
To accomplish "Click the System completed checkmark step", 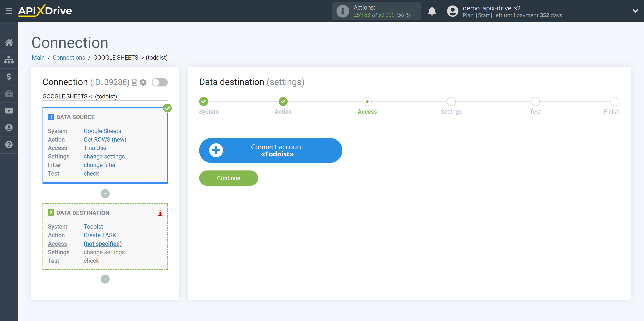I will pos(203,101).
